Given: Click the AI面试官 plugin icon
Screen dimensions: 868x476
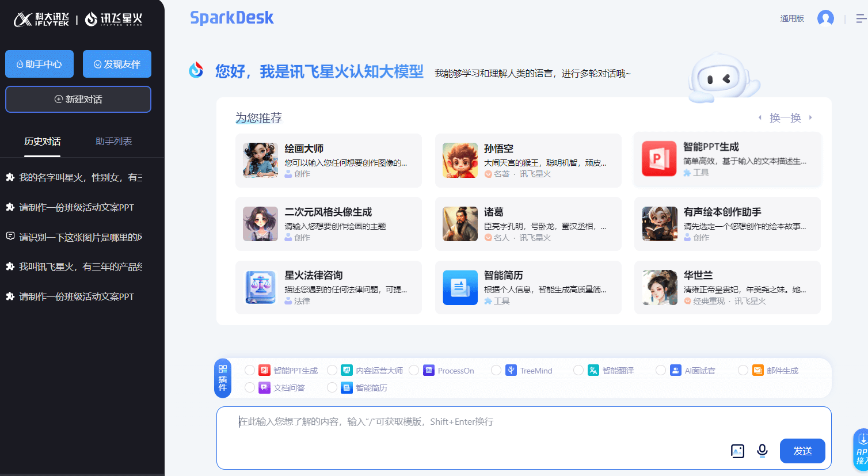Looking at the screenshot, I should coord(676,370).
